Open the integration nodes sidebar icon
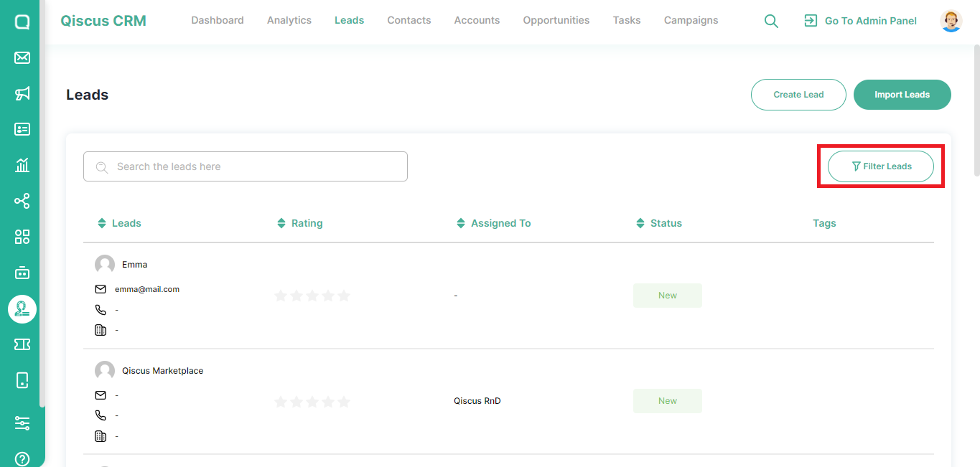Screen dimensions: 980x467 pos(22,201)
